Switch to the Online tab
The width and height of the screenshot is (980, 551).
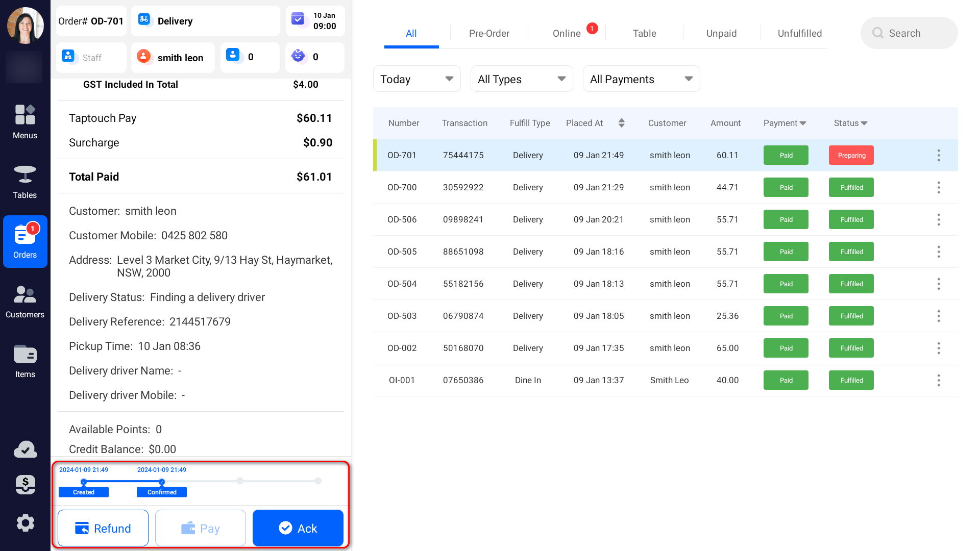567,33
